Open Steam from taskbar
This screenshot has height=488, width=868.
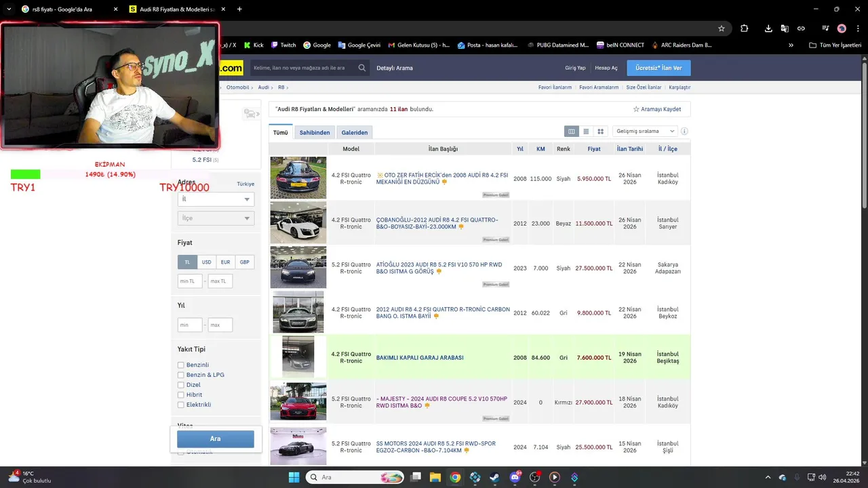click(494, 477)
